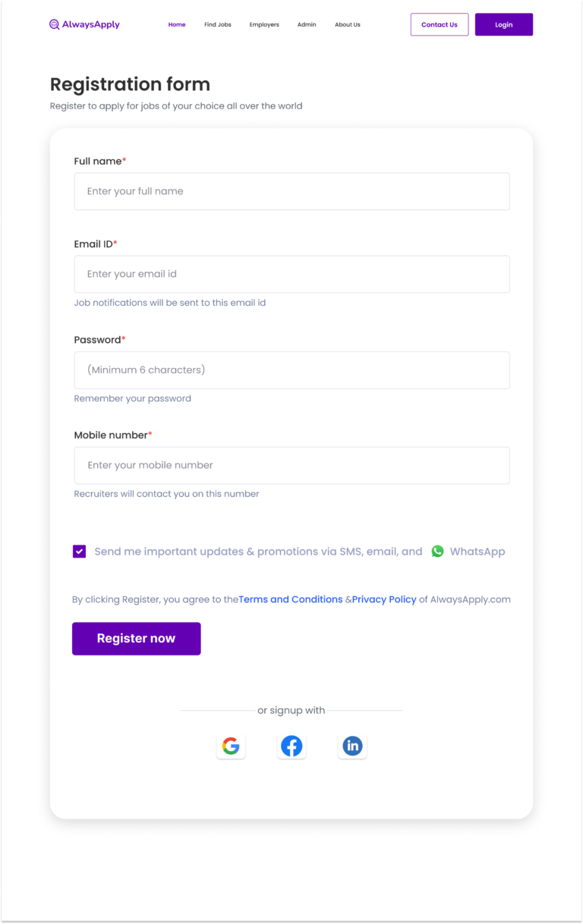Focus the Full name input field
The width and height of the screenshot is (583, 924).
(291, 191)
